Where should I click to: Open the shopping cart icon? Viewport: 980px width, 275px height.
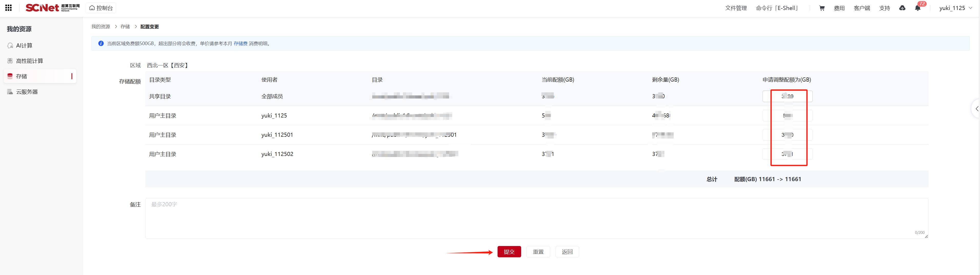822,8
